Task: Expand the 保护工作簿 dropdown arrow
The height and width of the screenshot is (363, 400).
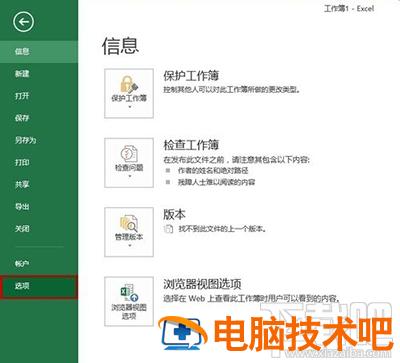Action: pyautogui.click(x=129, y=107)
